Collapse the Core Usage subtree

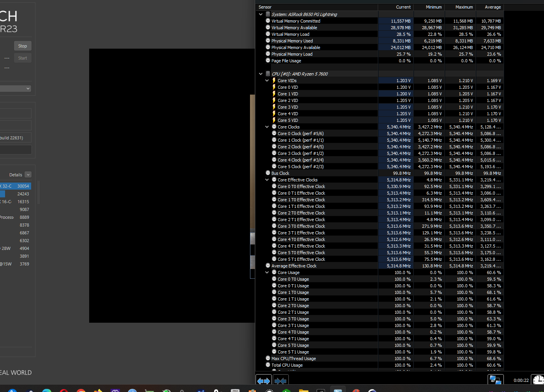pos(267,272)
